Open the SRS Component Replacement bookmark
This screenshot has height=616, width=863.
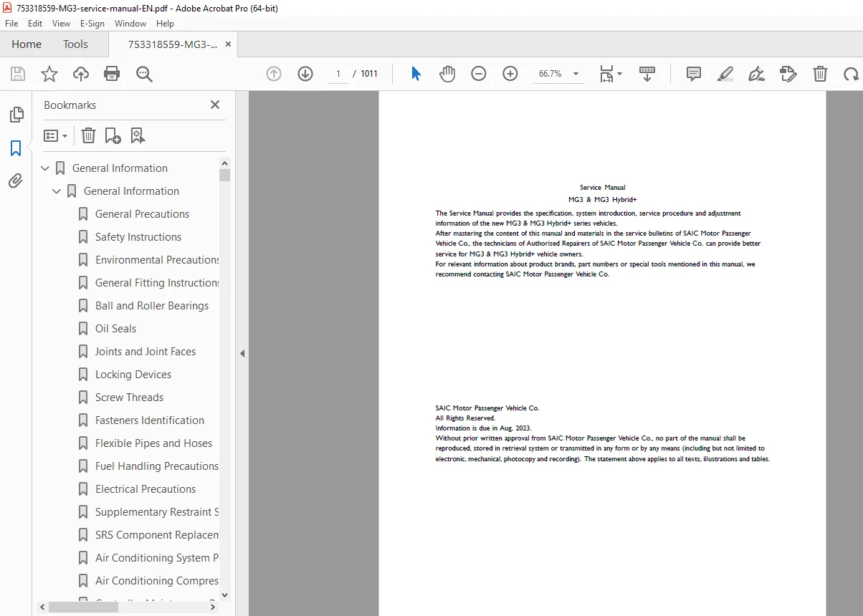[x=157, y=535]
